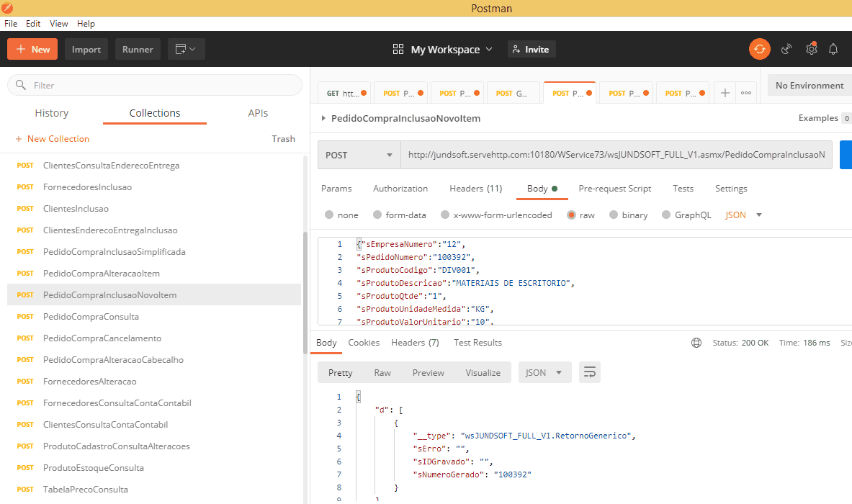Switch to the History tab

[x=52, y=113]
